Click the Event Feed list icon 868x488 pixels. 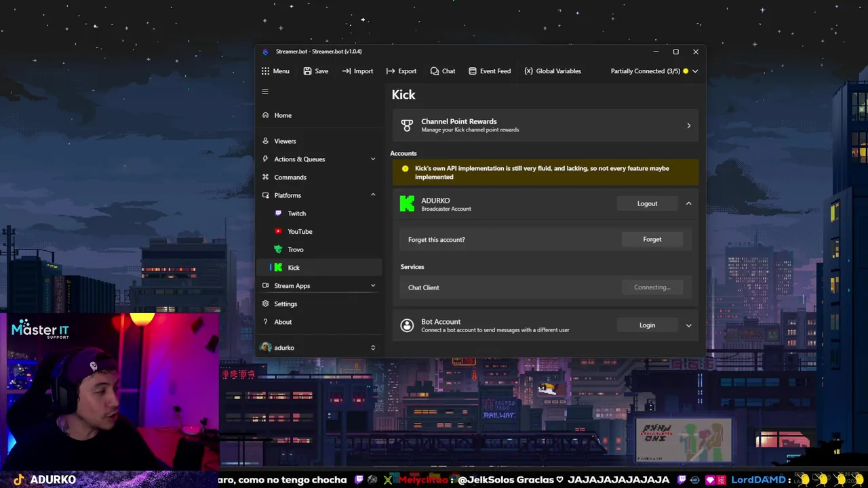tap(473, 71)
